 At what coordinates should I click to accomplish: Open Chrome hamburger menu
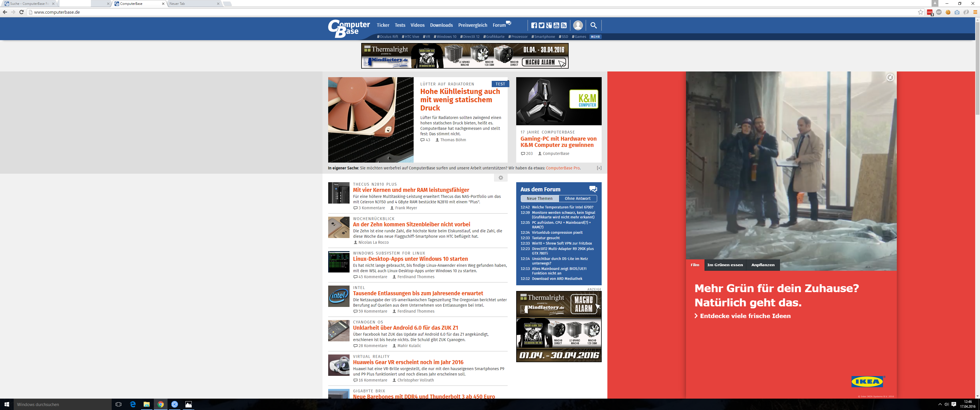point(975,12)
